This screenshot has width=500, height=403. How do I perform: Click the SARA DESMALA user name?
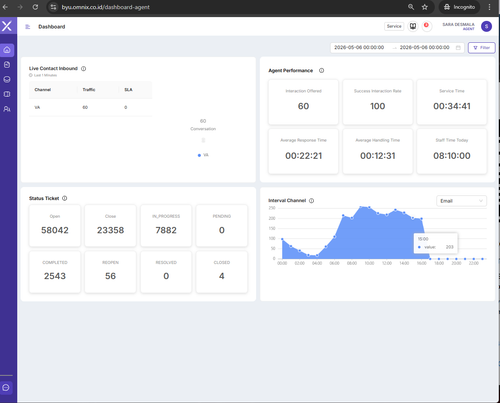(x=458, y=24)
